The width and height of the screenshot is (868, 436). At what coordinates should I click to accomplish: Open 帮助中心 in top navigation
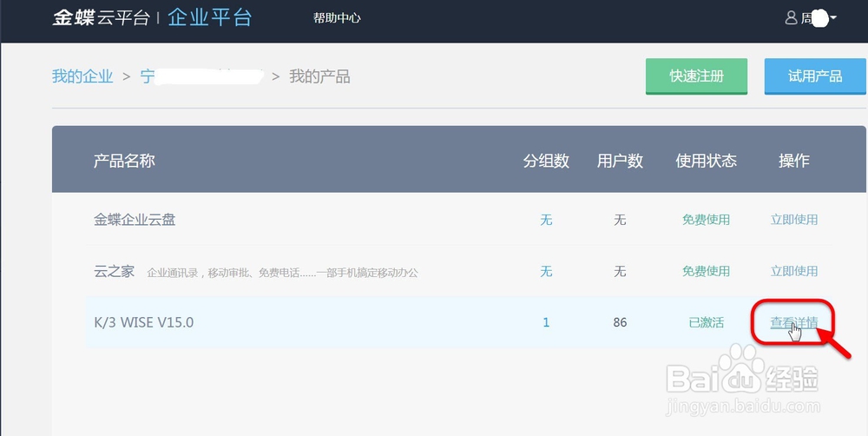click(x=337, y=18)
